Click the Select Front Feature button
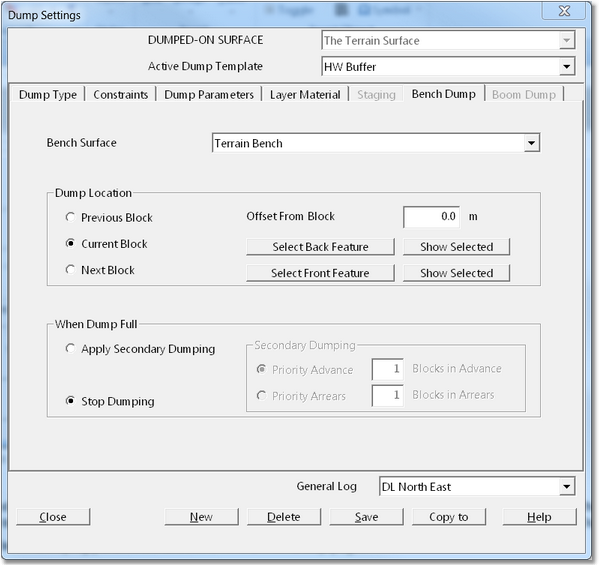Viewport: 599px width, 567px height. pyautogui.click(x=320, y=273)
